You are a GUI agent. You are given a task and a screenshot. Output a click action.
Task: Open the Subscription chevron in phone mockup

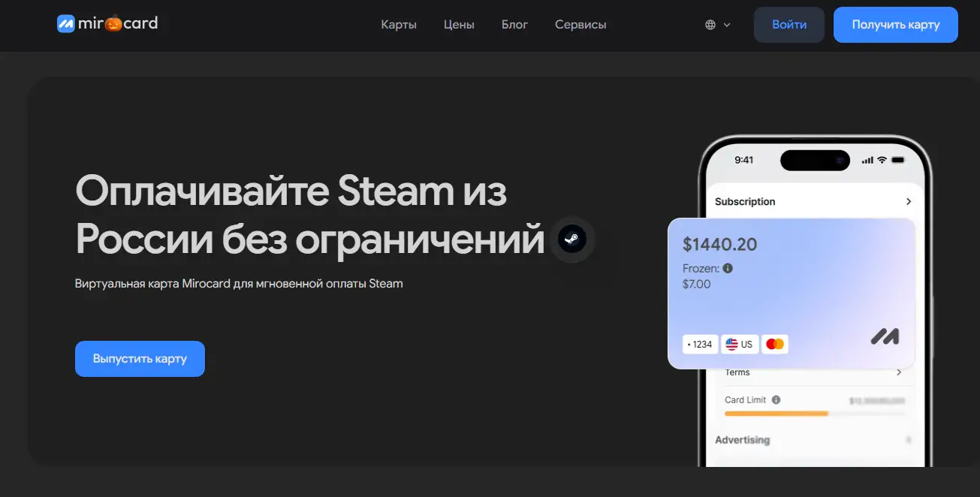point(909,201)
